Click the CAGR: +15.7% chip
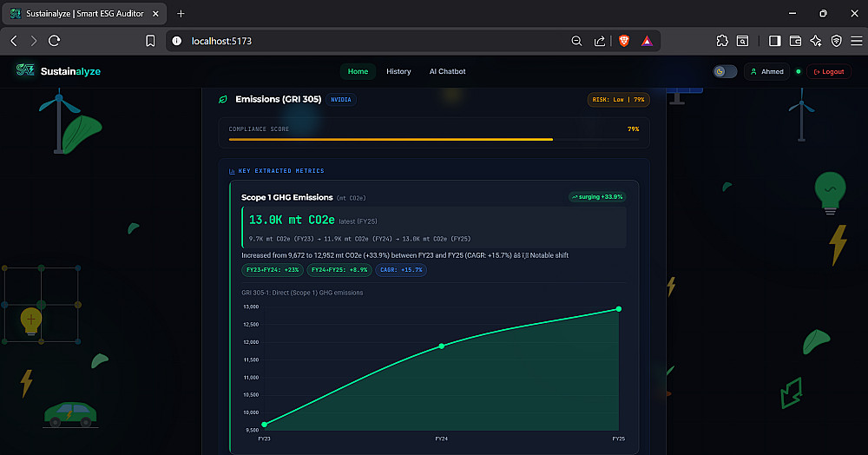This screenshot has height=455, width=868. 401,270
